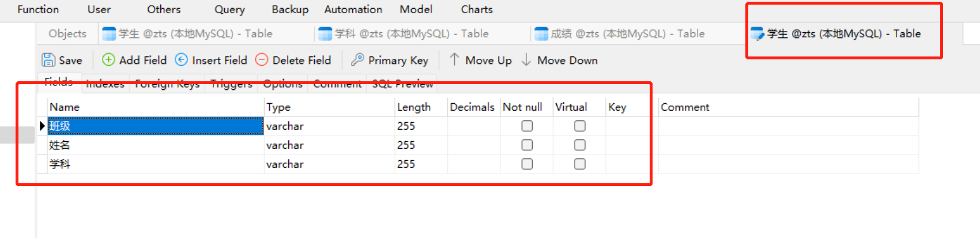This screenshot has width=980, height=238.
Task: Click the table icon on 成绩 tab
Action: pos(541,33)
